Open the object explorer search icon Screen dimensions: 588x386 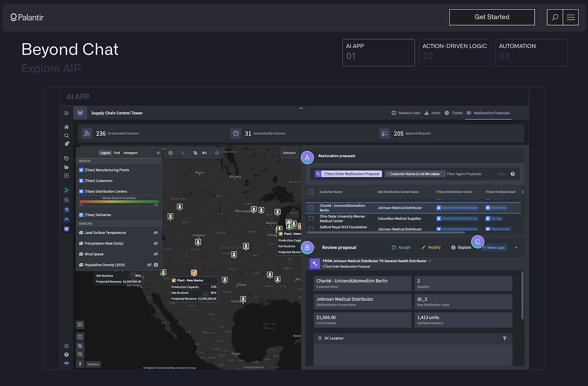pos(67,200)
